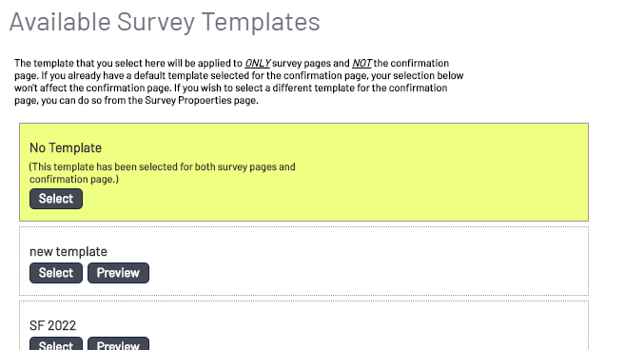Click Select button under No Template

click(56, 199)
